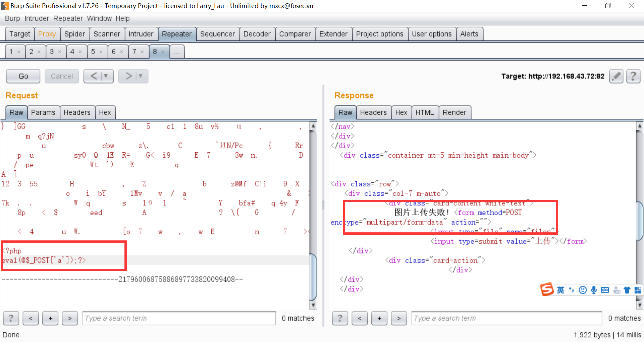
Task: Go to previous match in response search
Action: pos(360,318)
